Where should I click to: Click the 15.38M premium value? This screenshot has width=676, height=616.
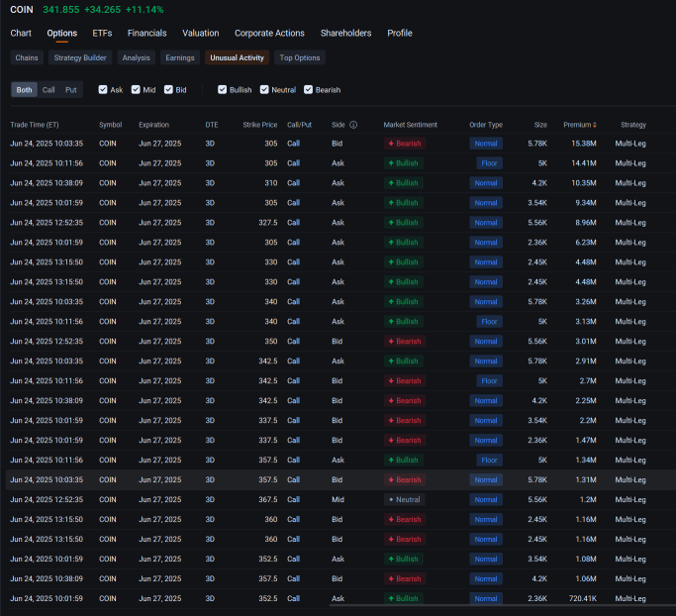(x=584, y=144)
